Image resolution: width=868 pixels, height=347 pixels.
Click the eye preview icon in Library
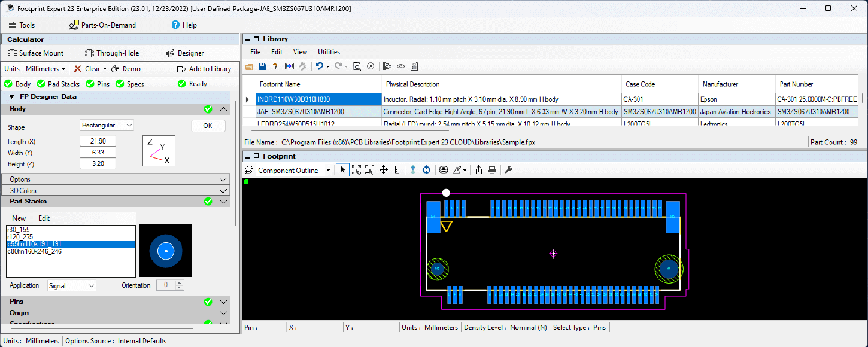(x=401, y=66)
